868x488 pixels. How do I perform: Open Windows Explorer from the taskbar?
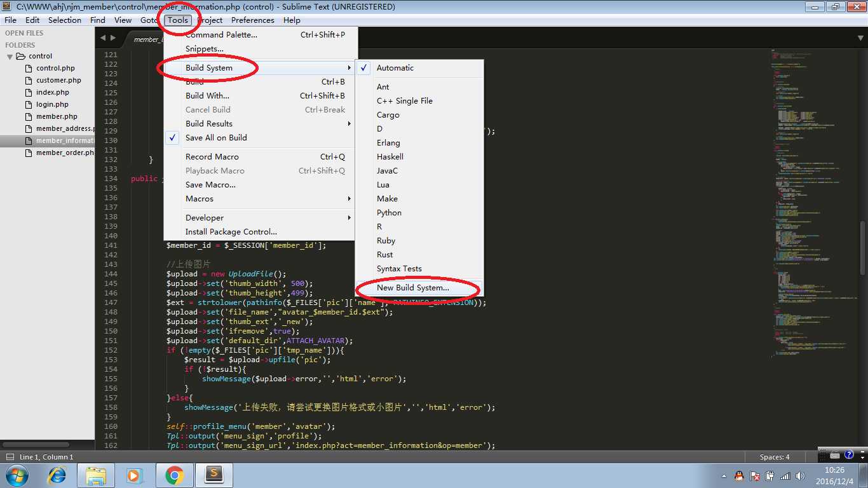96,475
